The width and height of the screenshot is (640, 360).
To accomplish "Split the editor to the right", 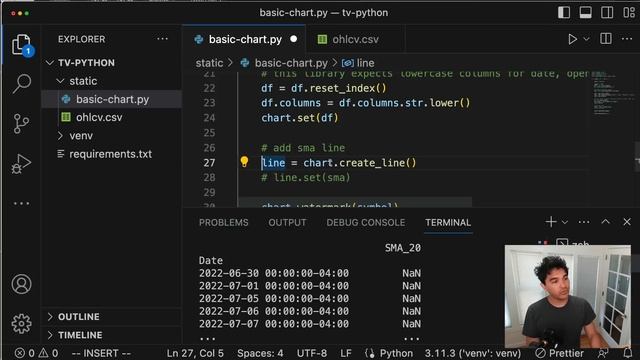I will (606, 39).
